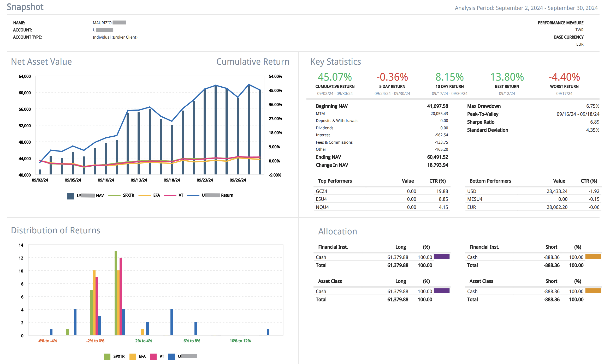610x364 pixels.
Task: Select the 45.07% cumulative return figure
Action: point(335,77)
